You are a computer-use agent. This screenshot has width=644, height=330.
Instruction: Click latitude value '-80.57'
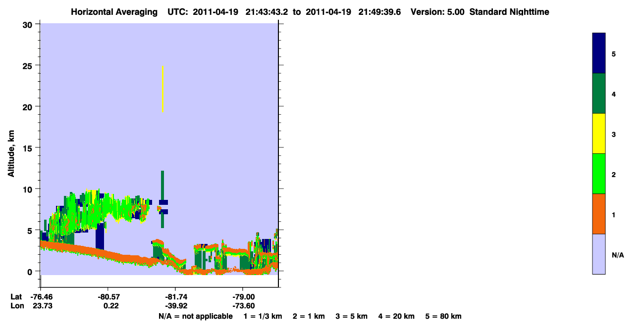click(x=107, y=296)
